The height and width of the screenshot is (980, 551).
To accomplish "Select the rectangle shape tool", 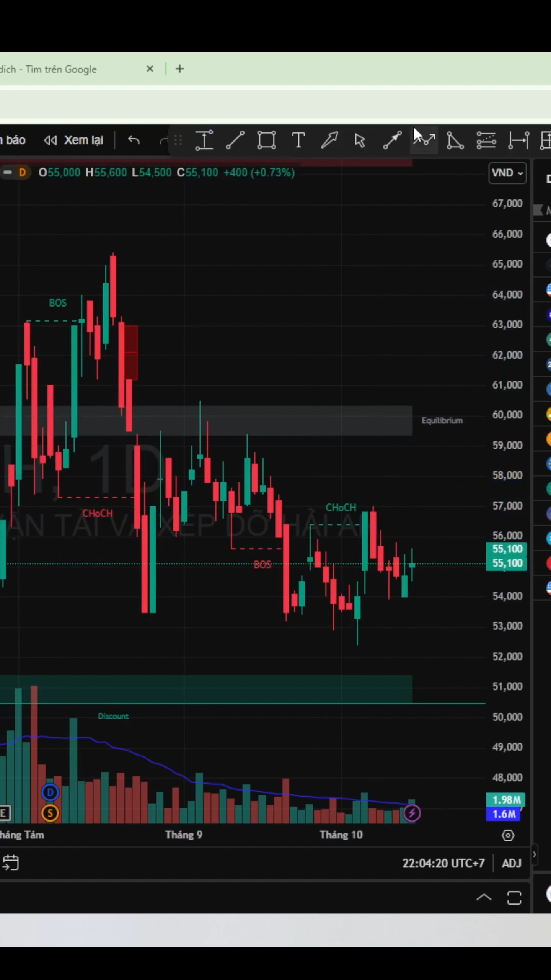I will pos(266,140).
